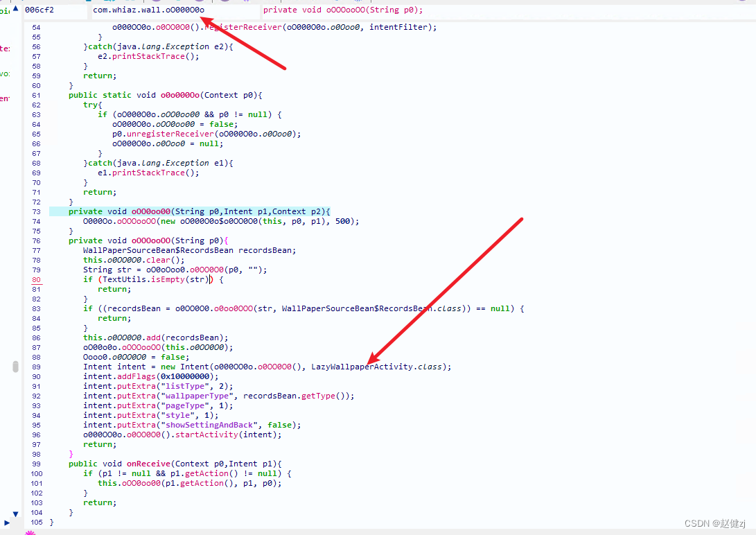This screenshot has height=535, width=756.
Task: Click the up arrow on the left scrollbar
Action: (15, 8)
